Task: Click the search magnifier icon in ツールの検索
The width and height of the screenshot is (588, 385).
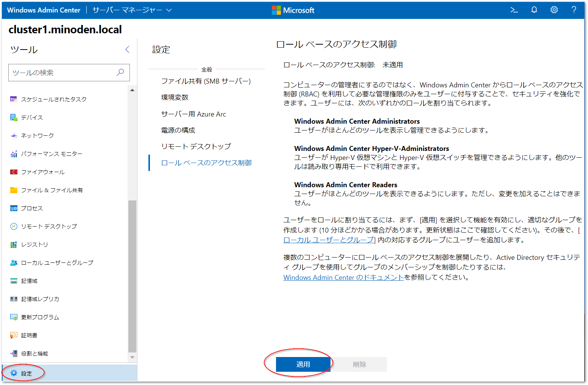Action: coord(120,72)
